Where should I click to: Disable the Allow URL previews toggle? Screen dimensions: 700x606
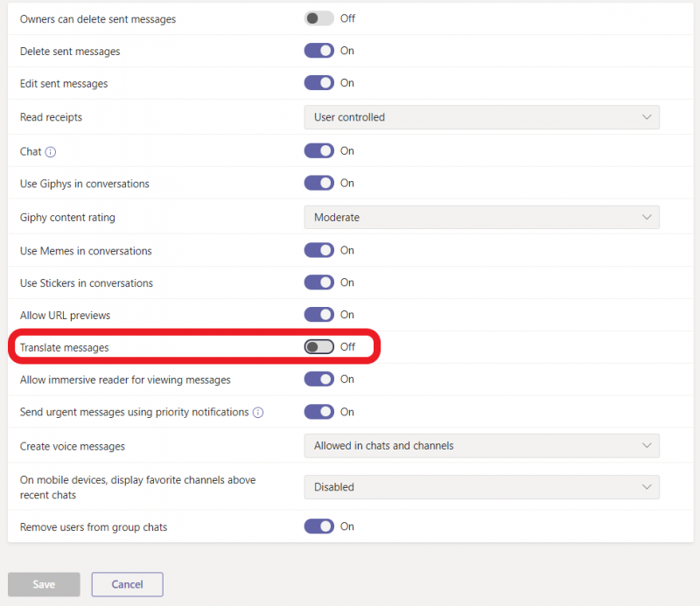click(x=319, y=315)
